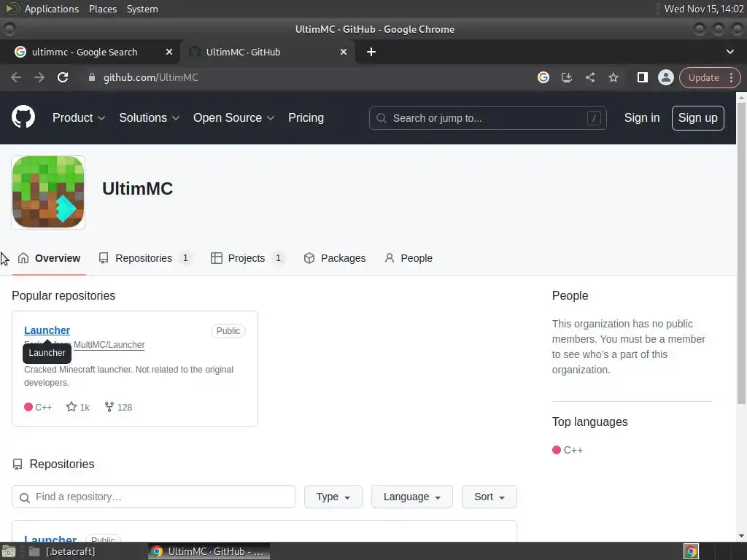Open the Launcher popular repository link
747x560 pixels.
point(47,330)
